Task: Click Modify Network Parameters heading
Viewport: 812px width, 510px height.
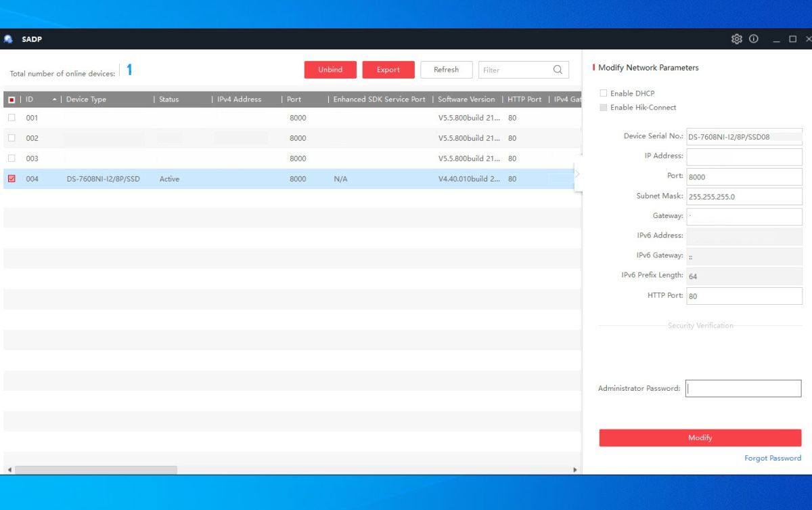Action: (648, 68)
